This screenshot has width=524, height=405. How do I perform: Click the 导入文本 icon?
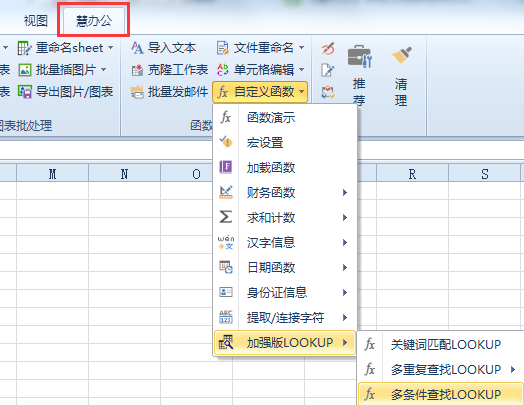point(137,48)
